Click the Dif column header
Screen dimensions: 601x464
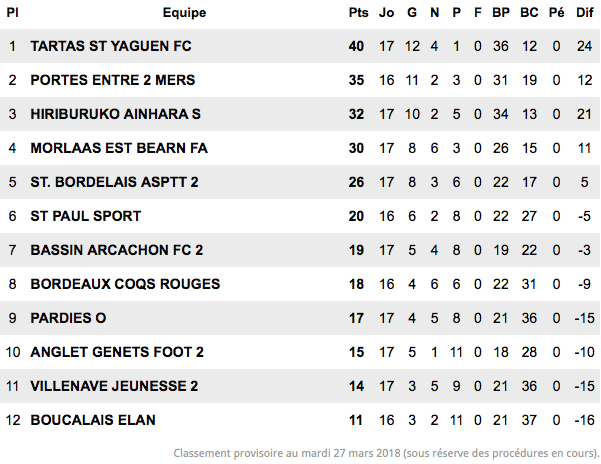pyautogui.click(x=585, y=13)
